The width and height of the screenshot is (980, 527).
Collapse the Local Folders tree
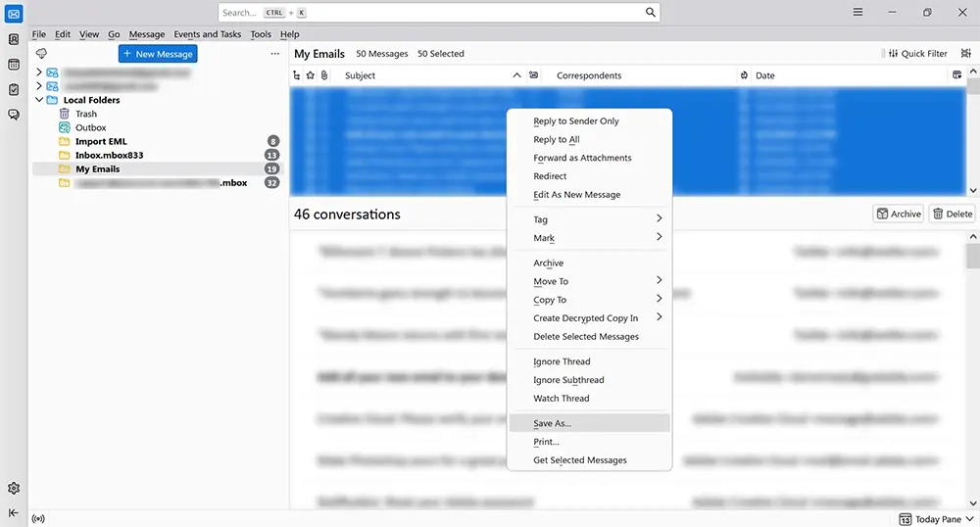tap(39, 100)
